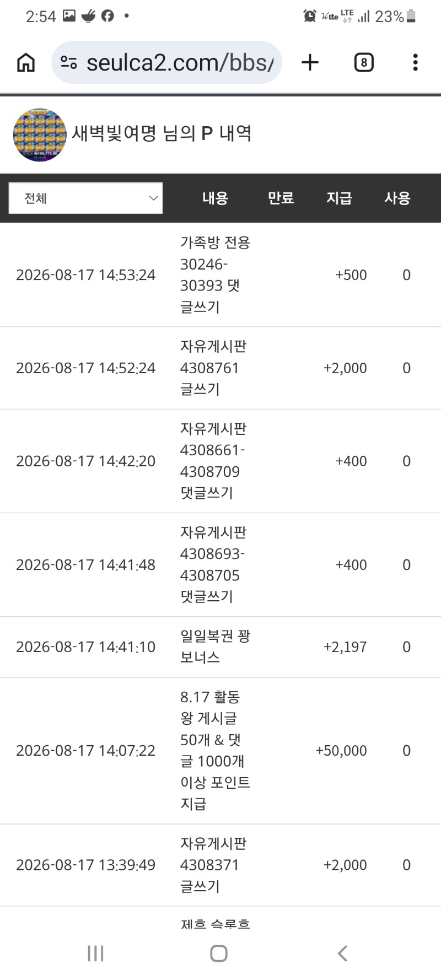Image resolution: width=441 pixels, height=980 pixels.
Task: Open the browser three-dot menu
Action: [415, 62]
